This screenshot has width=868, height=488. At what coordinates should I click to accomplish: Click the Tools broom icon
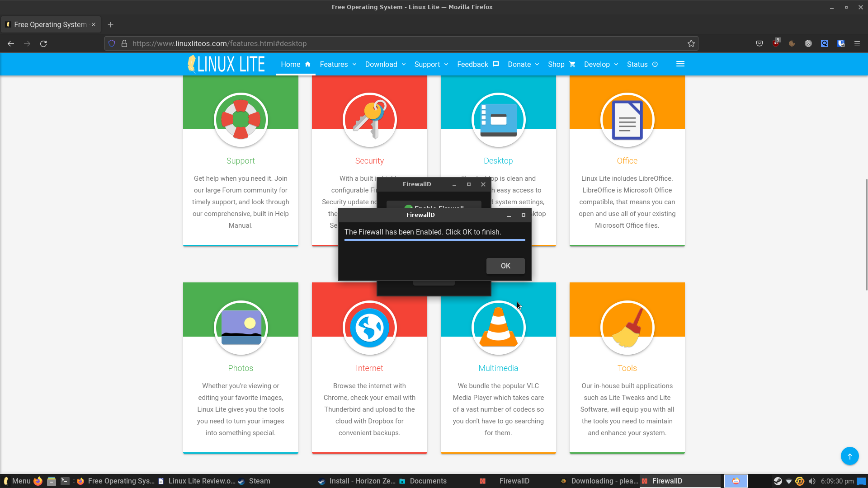(x=627, y=328)
